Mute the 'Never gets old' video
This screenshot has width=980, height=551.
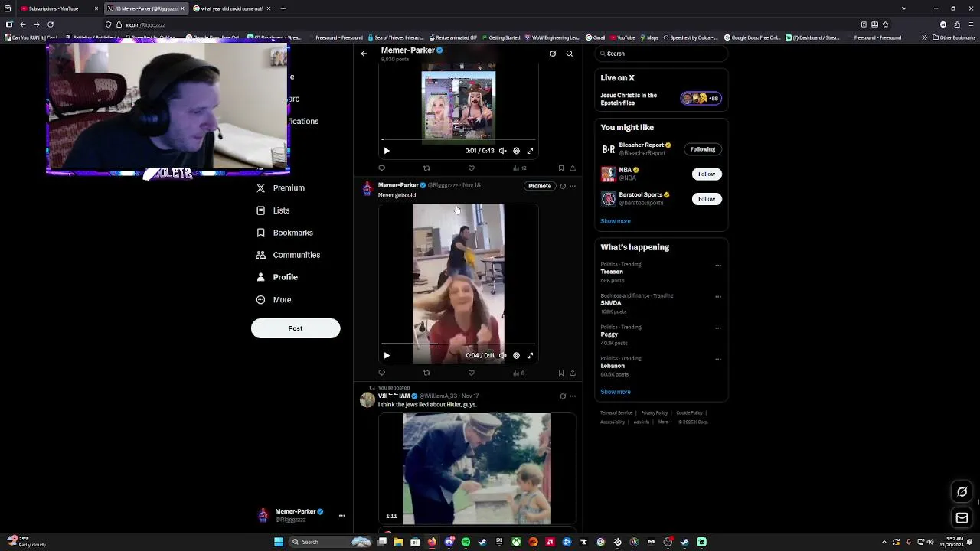coord(502,355)
